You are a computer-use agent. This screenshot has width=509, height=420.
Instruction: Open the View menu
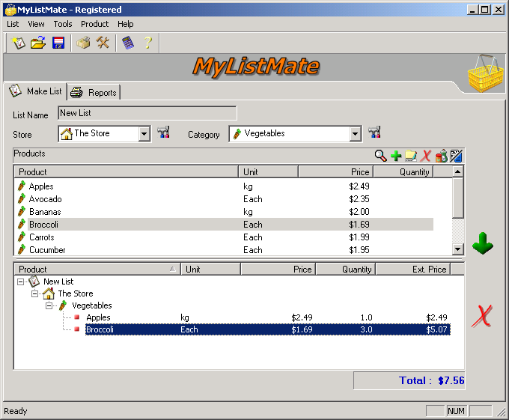coord(36,24)
